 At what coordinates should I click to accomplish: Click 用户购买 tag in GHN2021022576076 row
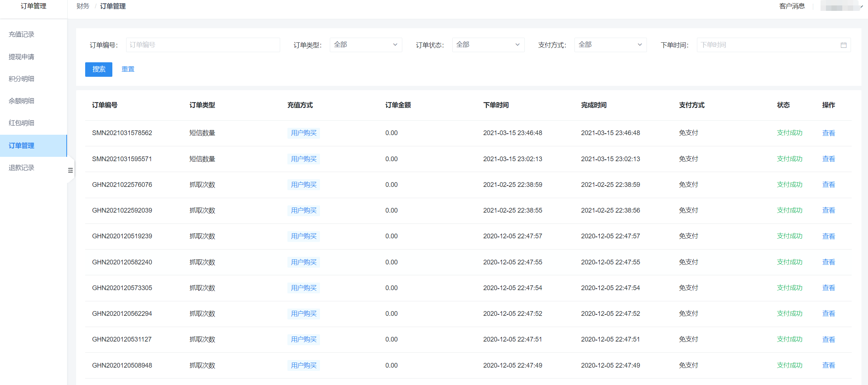tap(304, 185)
